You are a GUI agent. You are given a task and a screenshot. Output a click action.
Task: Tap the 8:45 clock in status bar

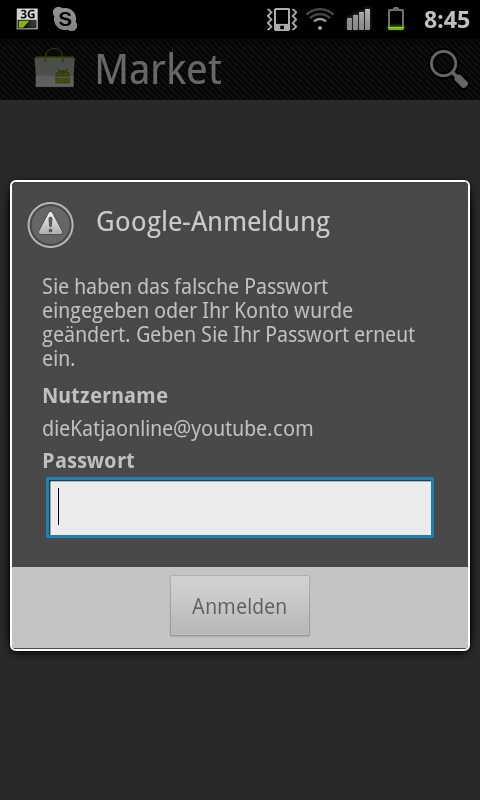[x=446, y=20]
